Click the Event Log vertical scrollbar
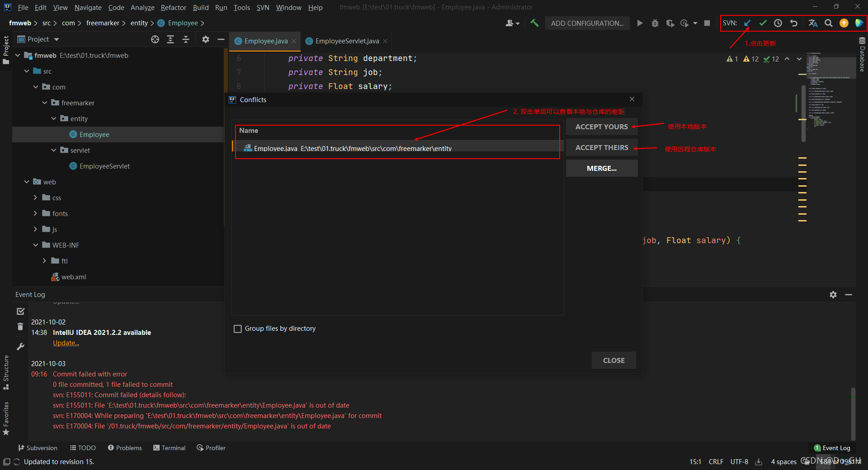 853,414
